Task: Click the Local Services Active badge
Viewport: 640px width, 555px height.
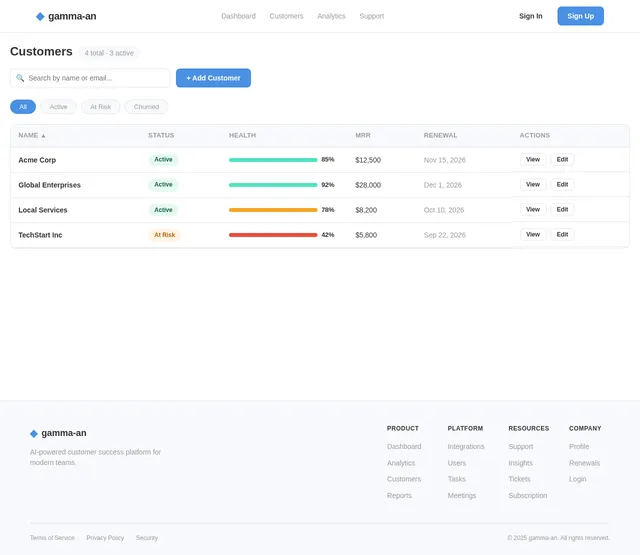Action: (x=163, y=210)
